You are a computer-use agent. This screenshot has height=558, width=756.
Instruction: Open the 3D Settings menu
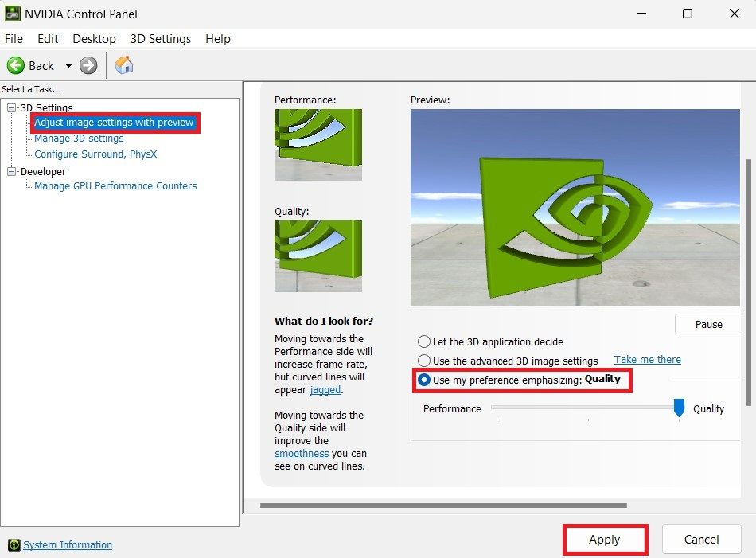160,38
